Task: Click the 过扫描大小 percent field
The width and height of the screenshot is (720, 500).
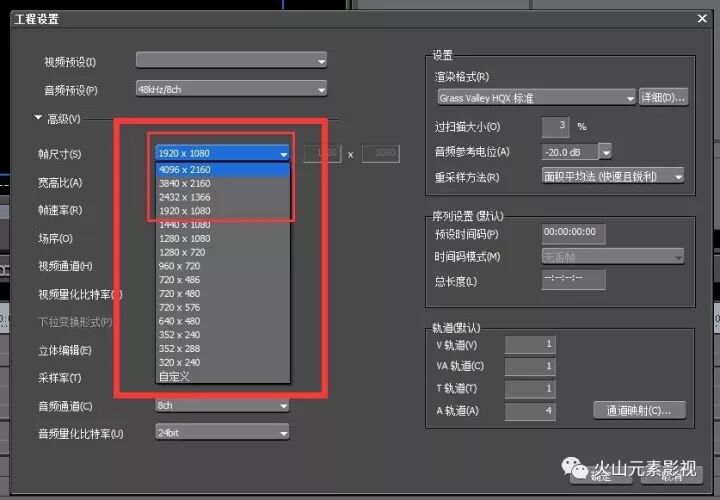Action: coord(556,126)
